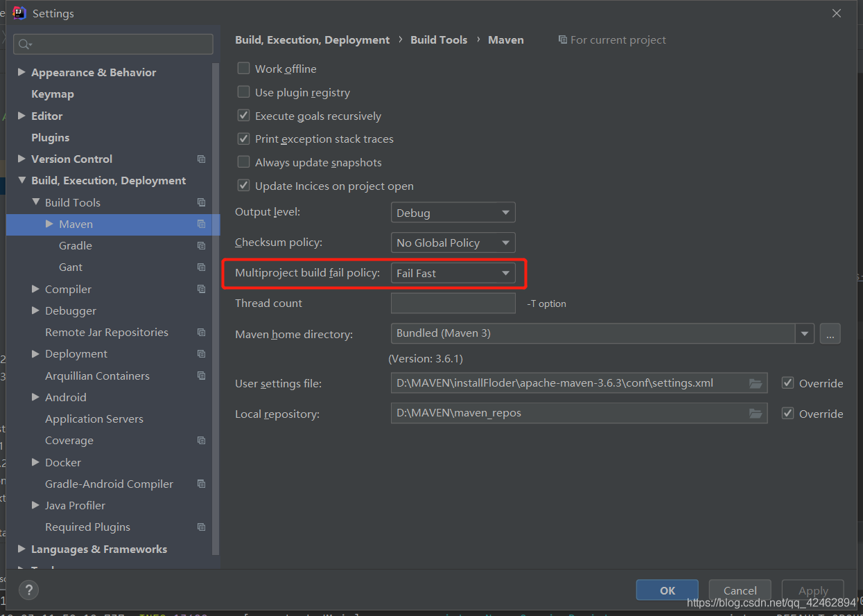Enable the 'Work offline' checkbox
Viewport: 863px width, 616px height.
pyautogui.click(x=243, y=69)
